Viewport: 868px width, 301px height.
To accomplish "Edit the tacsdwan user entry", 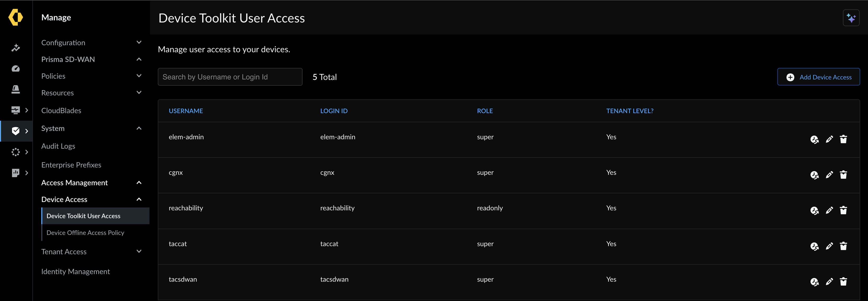I will (x=830, y=281).
